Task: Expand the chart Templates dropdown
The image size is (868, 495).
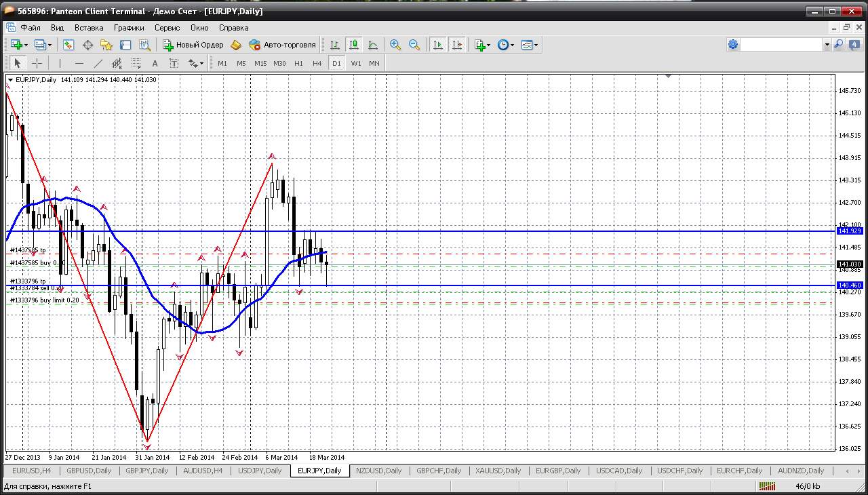Action: tap(530, 45)
